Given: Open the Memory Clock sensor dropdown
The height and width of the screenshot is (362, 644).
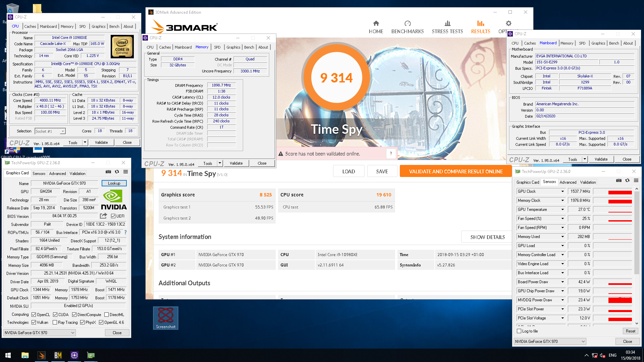Looking at the screenshot, I should [x=562, y=200].
